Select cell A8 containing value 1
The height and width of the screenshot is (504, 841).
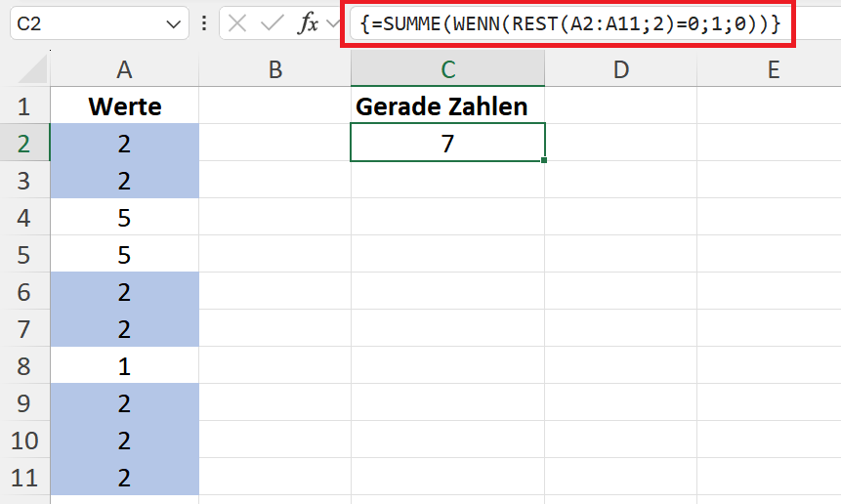(x=124, y=366)
